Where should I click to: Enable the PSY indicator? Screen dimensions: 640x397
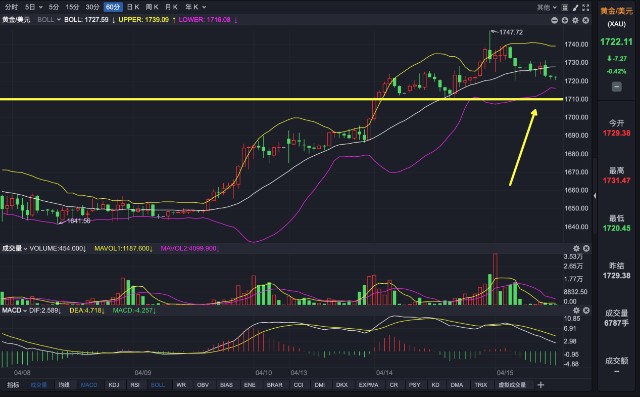(415, 385)
